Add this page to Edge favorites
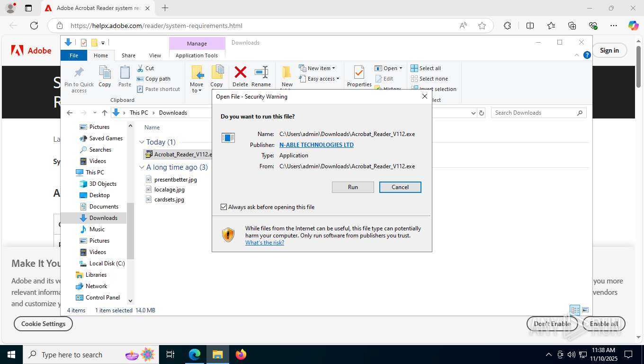This screenshot has height=364, width=644. pyautogui.click(x=482, y=26)
